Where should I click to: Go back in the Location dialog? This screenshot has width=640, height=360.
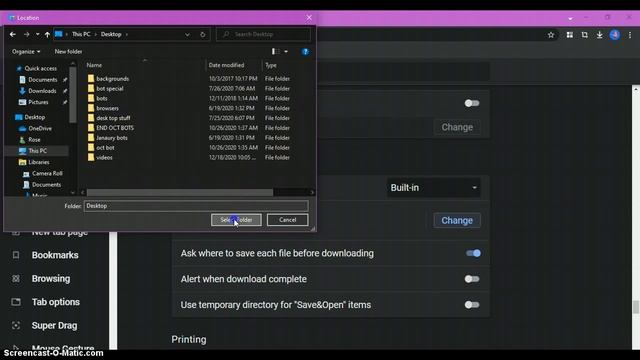pos(13,35)
